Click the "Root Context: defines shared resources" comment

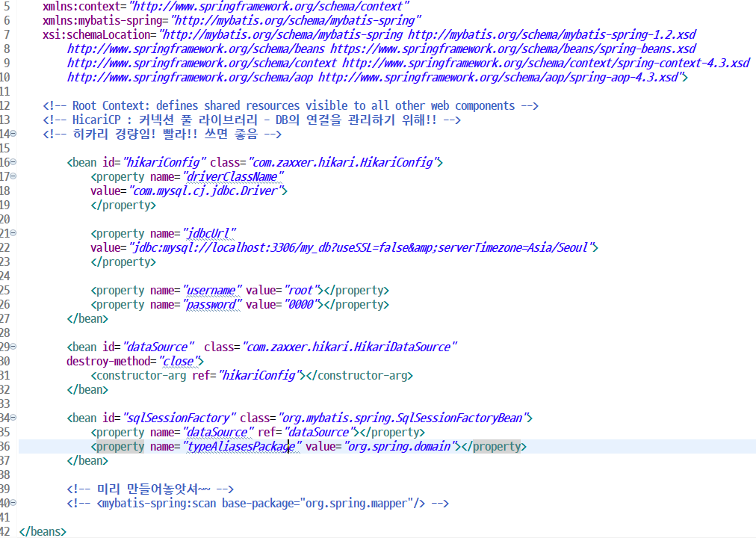[291, 105]
